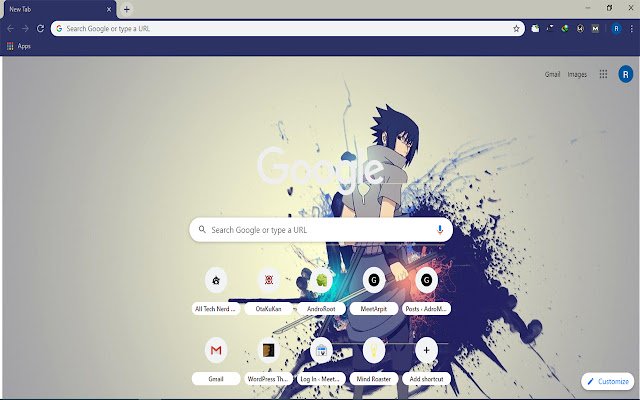Open the Customize button

pos(608,381)
